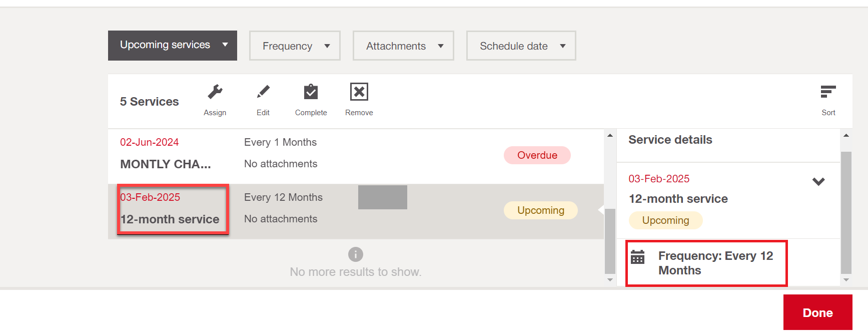Click the Assign wrench icon

(x=215, y=92)
